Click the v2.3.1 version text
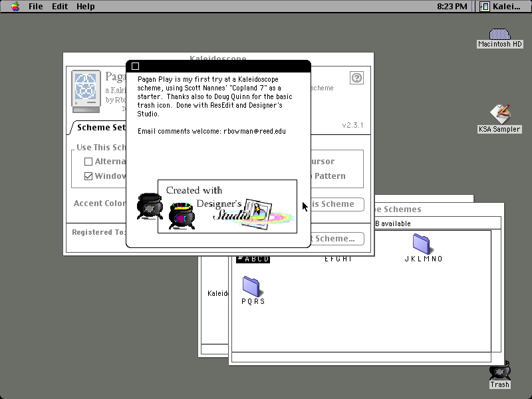 [x=352, y=125]
